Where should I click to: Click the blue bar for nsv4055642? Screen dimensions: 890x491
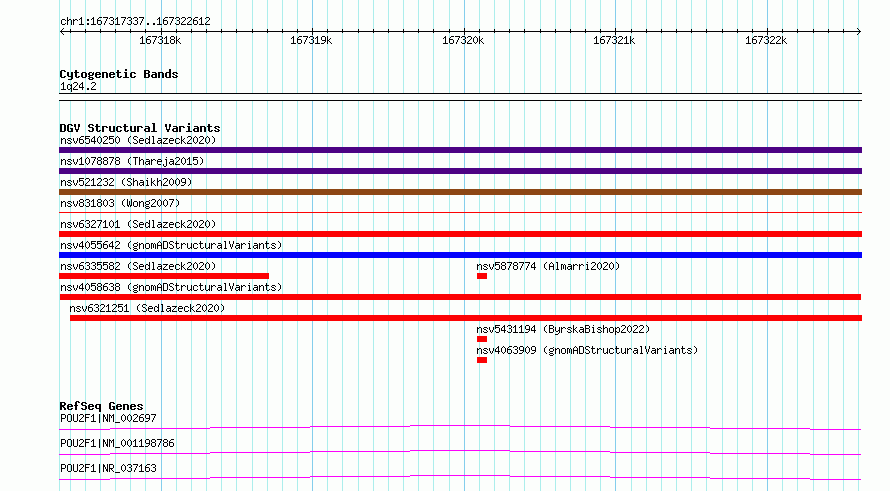coord(460,255)
